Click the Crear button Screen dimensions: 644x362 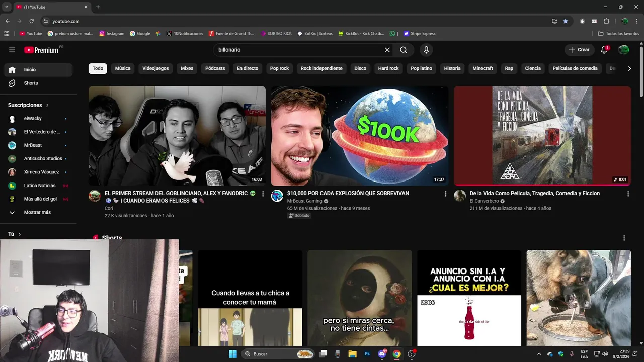[579, 50]
